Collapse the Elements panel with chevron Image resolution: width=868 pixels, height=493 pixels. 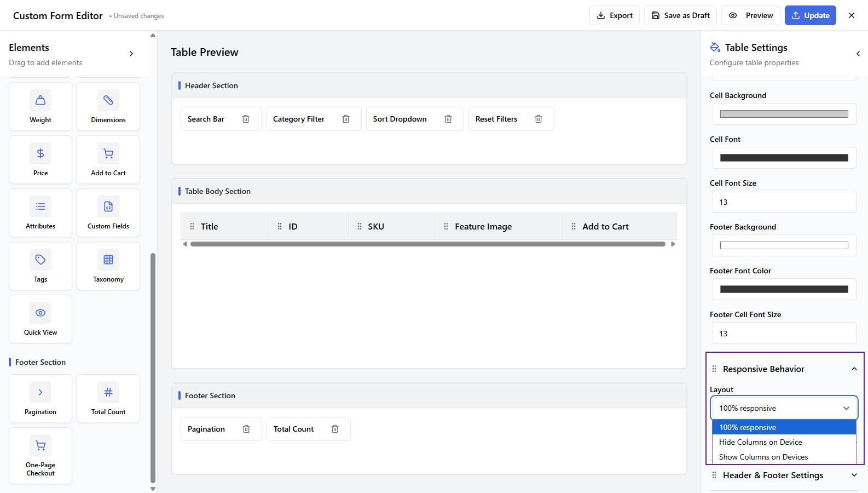pos(131,54)
